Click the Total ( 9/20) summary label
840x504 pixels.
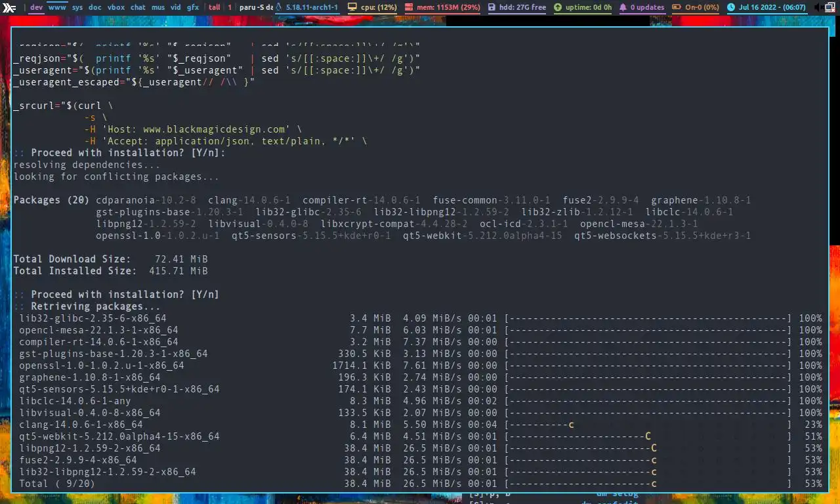(x=57, y=484)
